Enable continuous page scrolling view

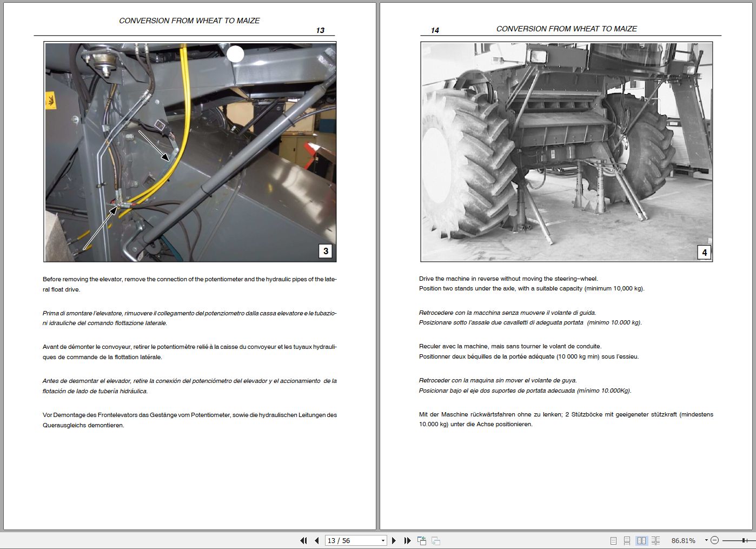tap(627, 540)
